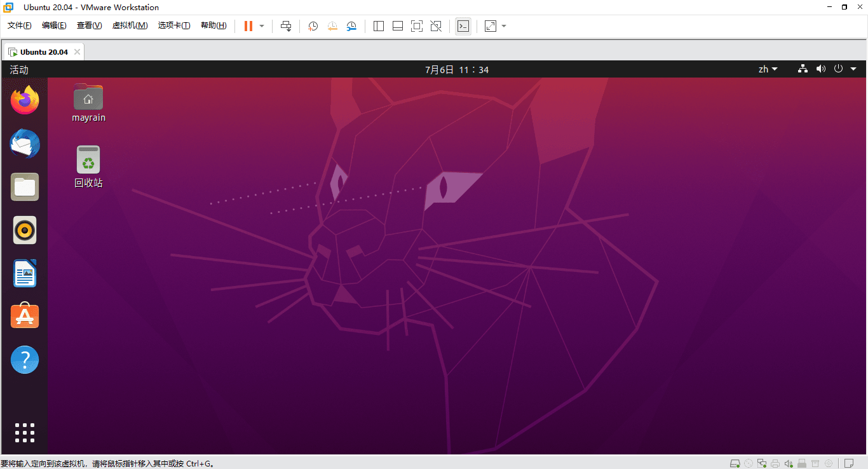Take a snapshot of this virtual machine

coord(313,26)
